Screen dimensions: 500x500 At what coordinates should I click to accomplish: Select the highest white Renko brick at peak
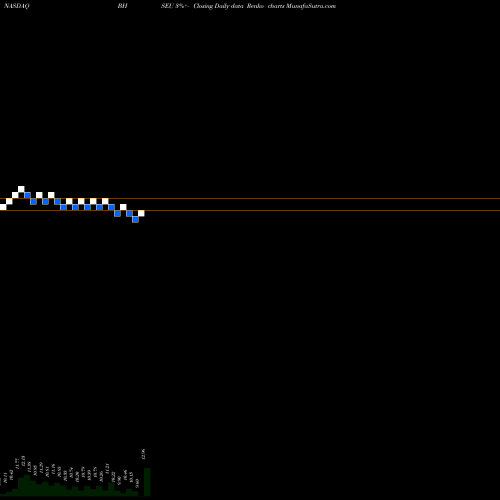(x=21, y=189)
